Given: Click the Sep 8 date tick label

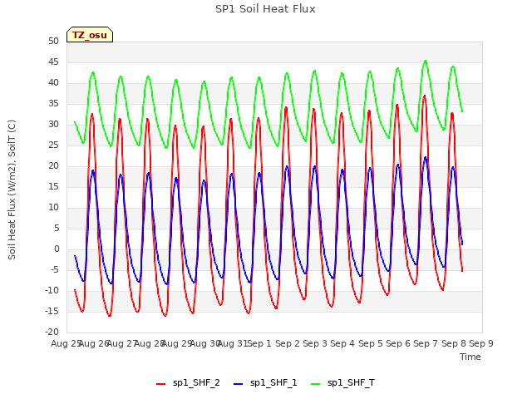Looking at the screenshot, I should coord(454,343).
